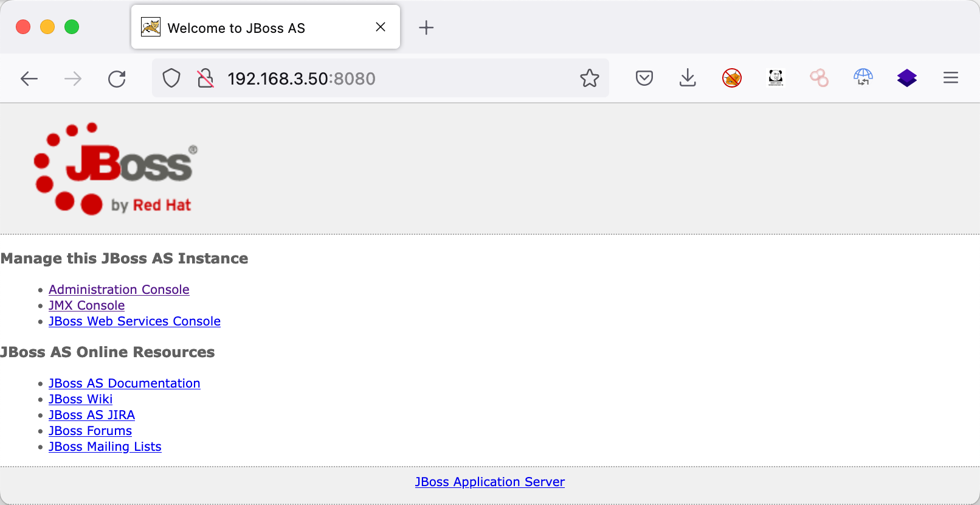
Task: Click the browser back arrow
Action: (29, 78)
